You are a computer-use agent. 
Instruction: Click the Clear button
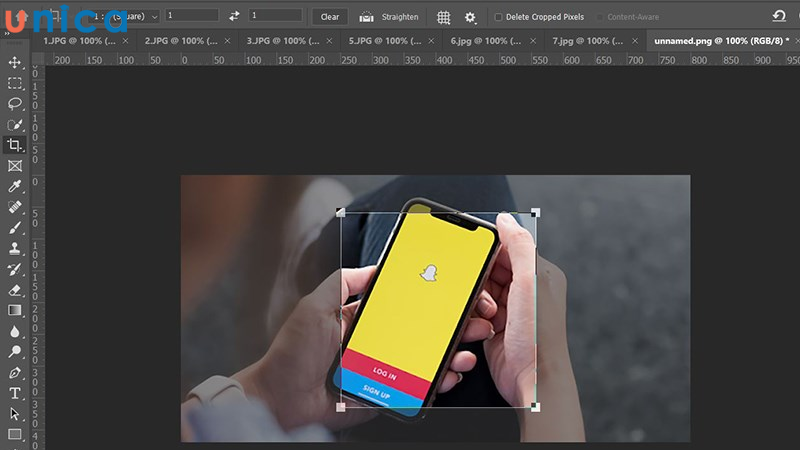[x=329, y=17]
